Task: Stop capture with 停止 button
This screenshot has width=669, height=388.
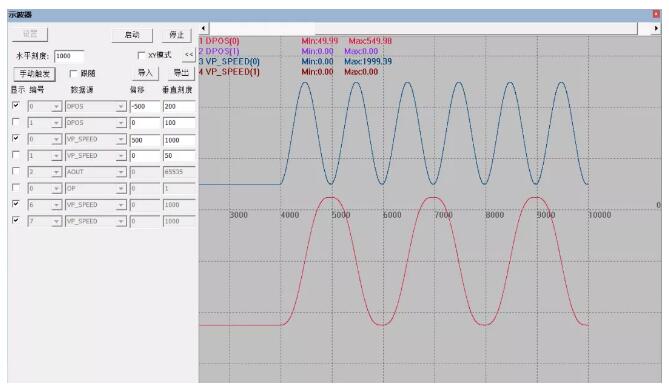Action: click(x=177, y=35)
